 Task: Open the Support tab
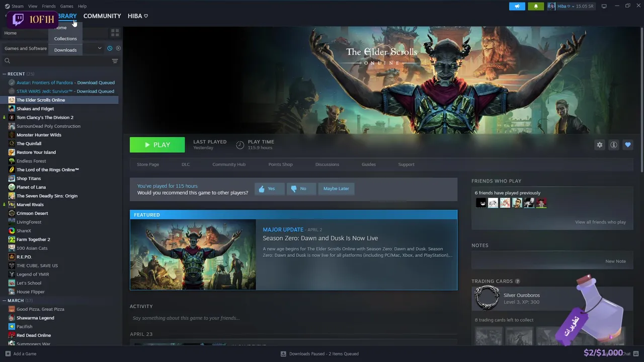[x=406, y=164]
